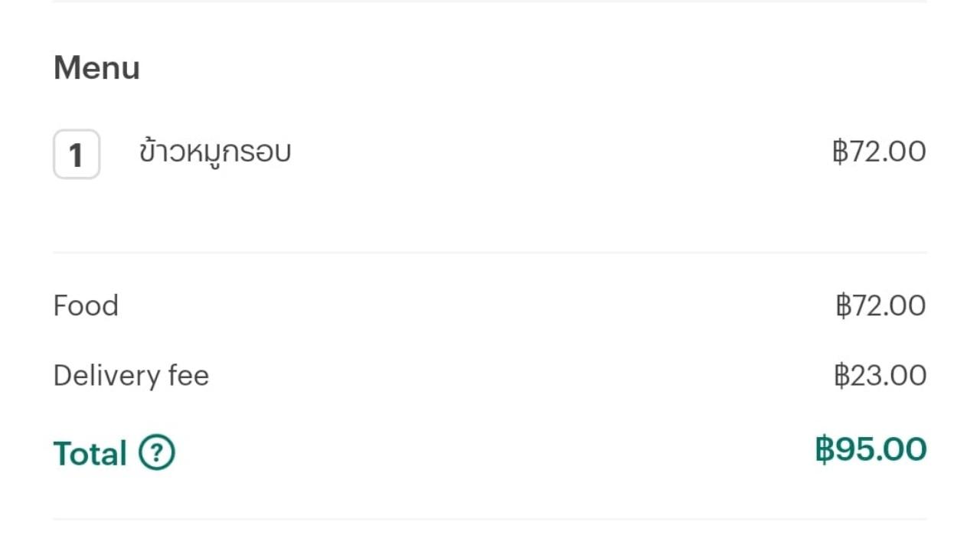Screen dimensions: 980x535
Task: Click the baht symbol in ข้าวหมูกรอบ item price
Action: click(840, 152)
